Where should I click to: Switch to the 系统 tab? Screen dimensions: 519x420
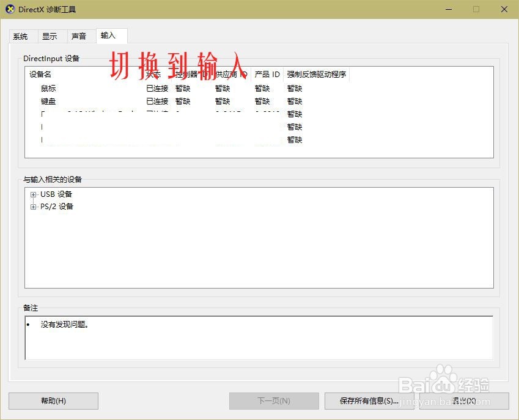[21, 36]
